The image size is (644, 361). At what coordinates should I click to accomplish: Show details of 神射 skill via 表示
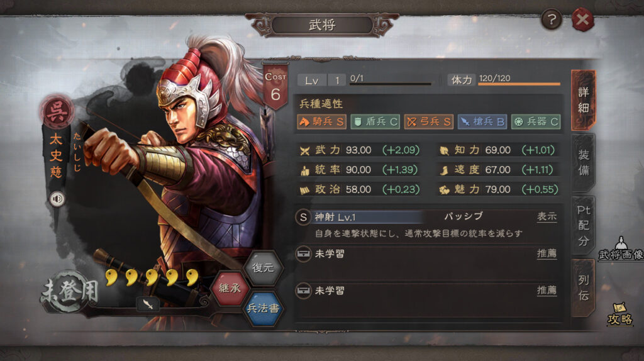click(x=547, y=217)
